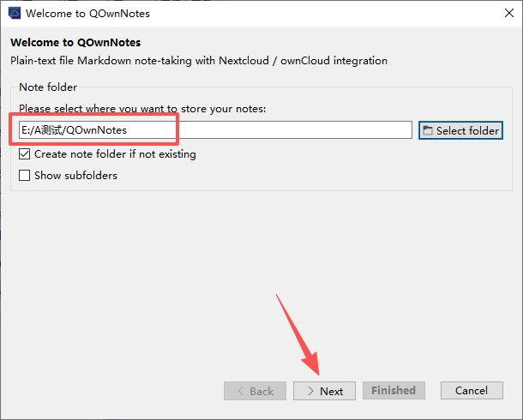Viewport: 523px width, 420px height.
Task: Go to the Next wizard page
Action: [x=324, y=391]
